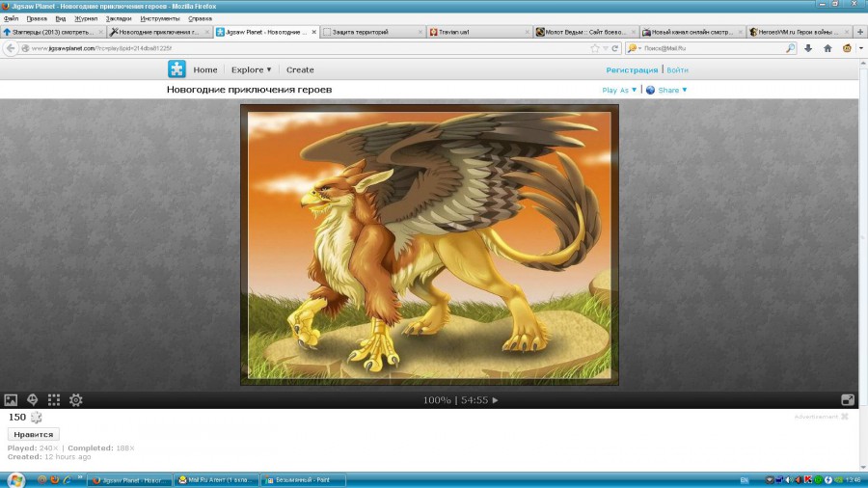Click the Completed: 188× statistic text

tap(101, 448)
